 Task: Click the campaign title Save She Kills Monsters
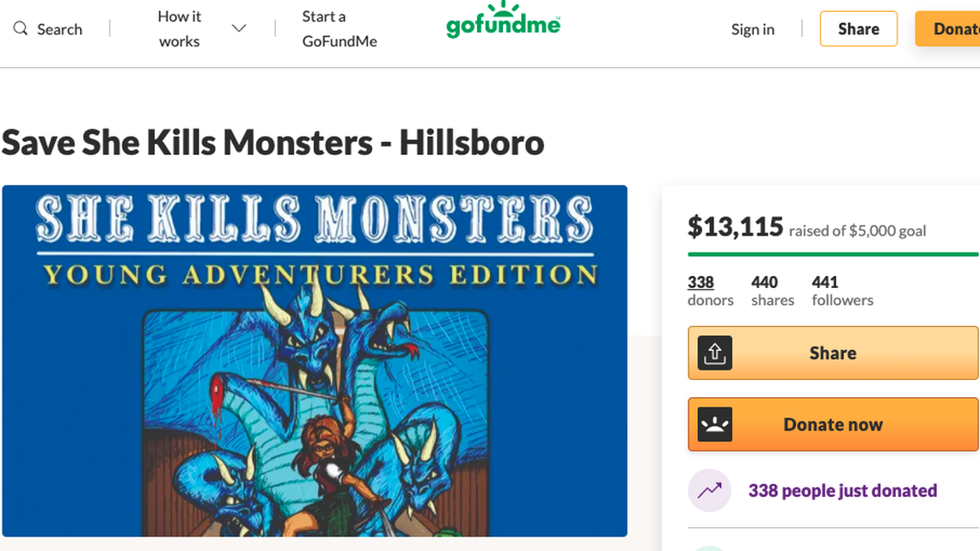(272, 143)
